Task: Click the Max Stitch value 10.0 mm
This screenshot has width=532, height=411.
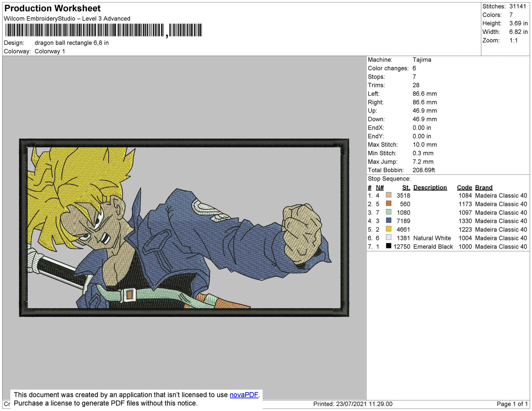Action: 425,145
